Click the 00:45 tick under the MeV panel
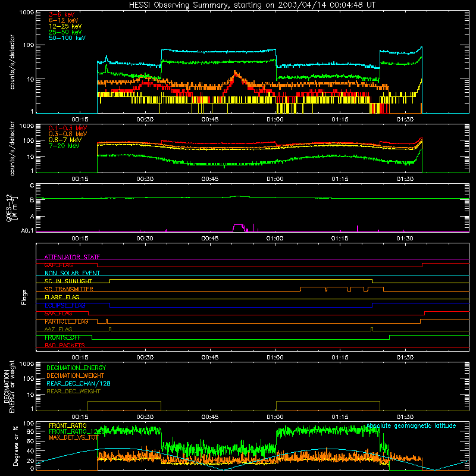 (210, 179)
